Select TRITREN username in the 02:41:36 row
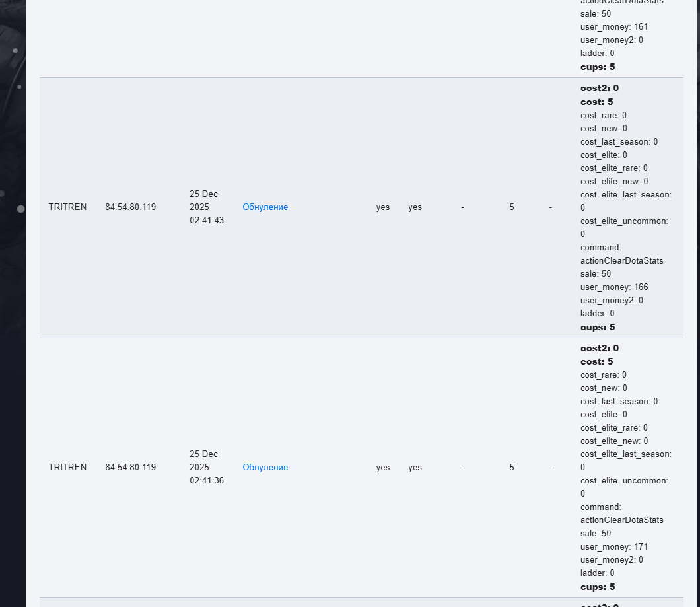Viewport: 700px width, 607px height. click(67, 468)
